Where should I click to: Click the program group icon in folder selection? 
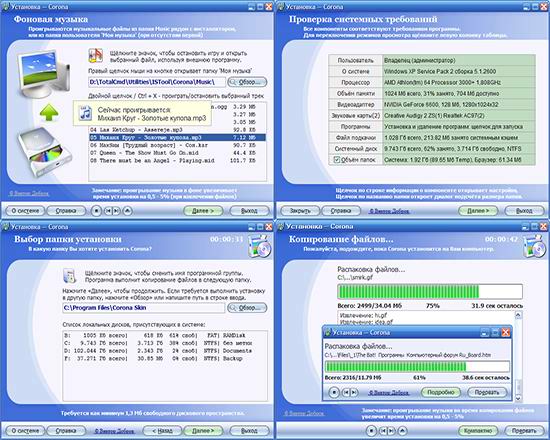(x=69, y=276)
